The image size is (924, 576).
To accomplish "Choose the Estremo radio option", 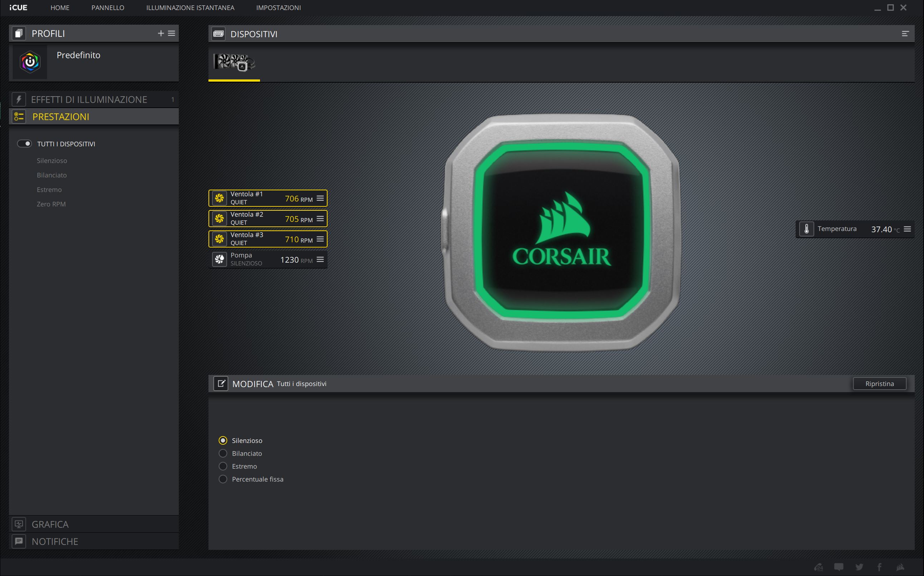I will (223, 466).
